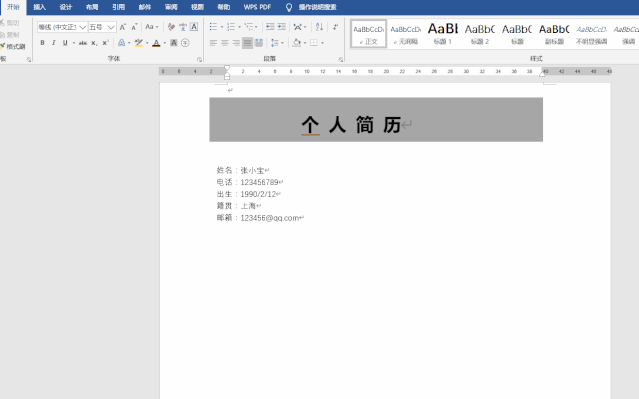The width and height of the screenshot is (639, 399).
Task: Toggle character shading
Action: click(174, 43)
